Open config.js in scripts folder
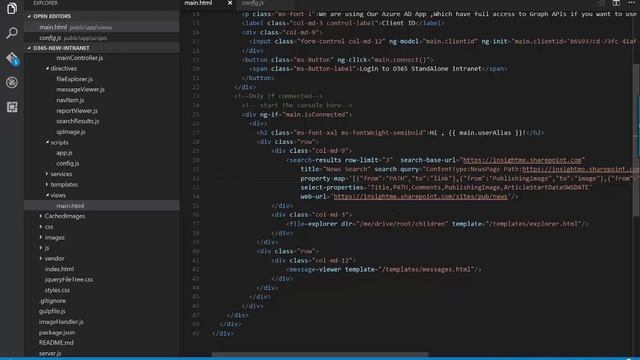Image resolution: width=640 pixels, height=360 pixels. pyautogui.click(x=68, y=163)
